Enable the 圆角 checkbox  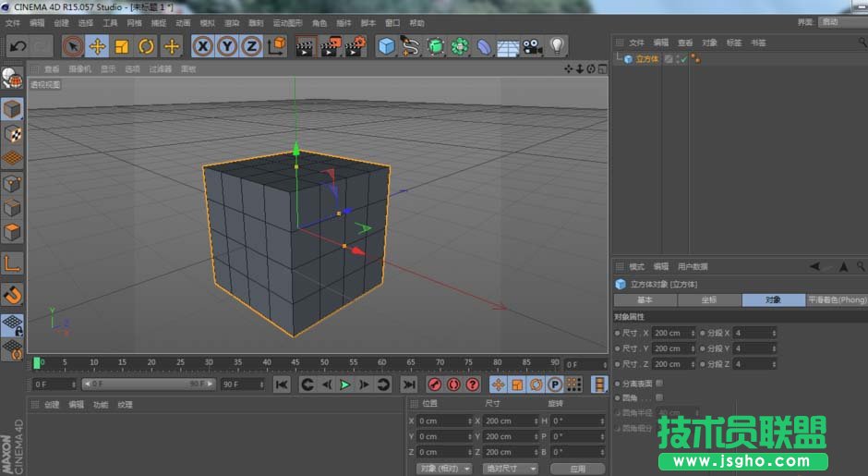tap(658, 397)
